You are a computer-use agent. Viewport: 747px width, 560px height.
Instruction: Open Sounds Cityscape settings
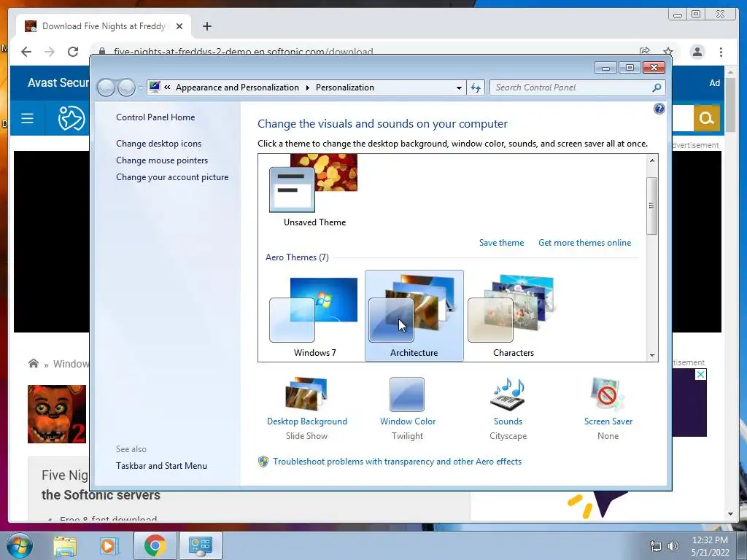508,408
